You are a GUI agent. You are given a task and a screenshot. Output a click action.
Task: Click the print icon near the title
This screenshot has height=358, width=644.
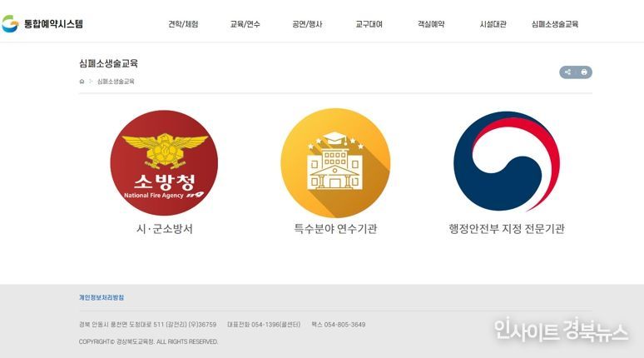click(584, 72)
